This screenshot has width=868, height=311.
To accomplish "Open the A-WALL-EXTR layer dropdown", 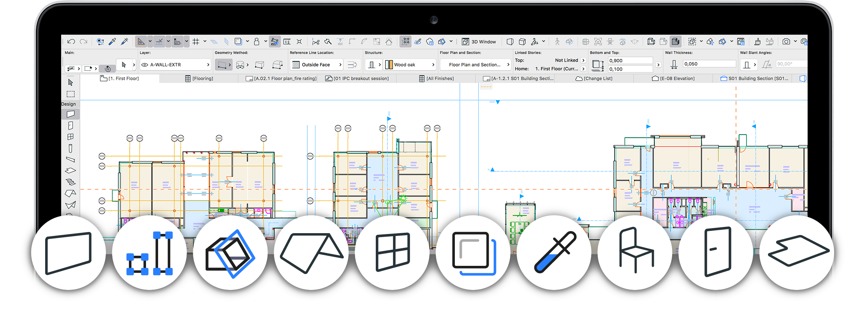I will [176, 65].
